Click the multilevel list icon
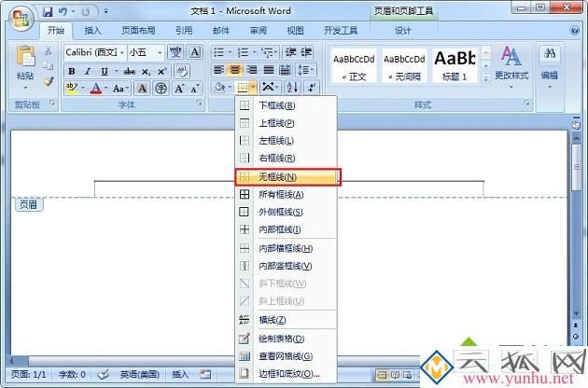 (x=267, y=52)
